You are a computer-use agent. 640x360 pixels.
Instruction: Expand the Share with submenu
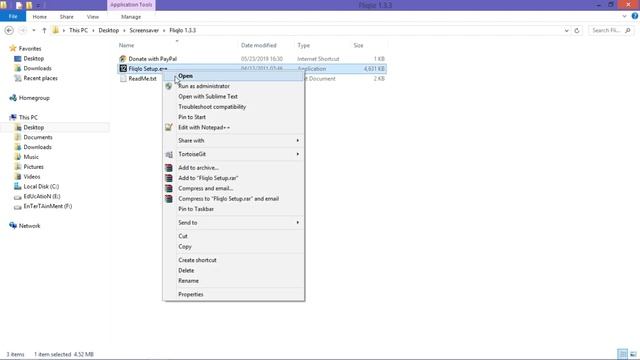[x=233, y=140]
